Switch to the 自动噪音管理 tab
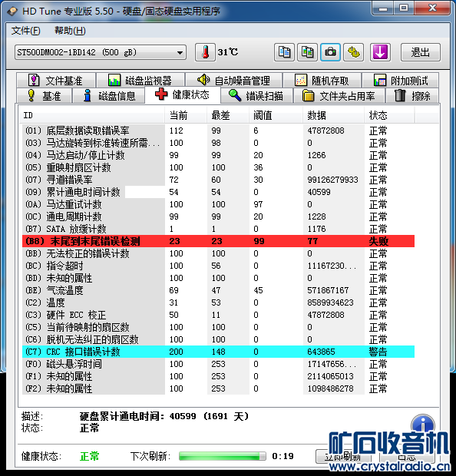 tap(233, 81)
